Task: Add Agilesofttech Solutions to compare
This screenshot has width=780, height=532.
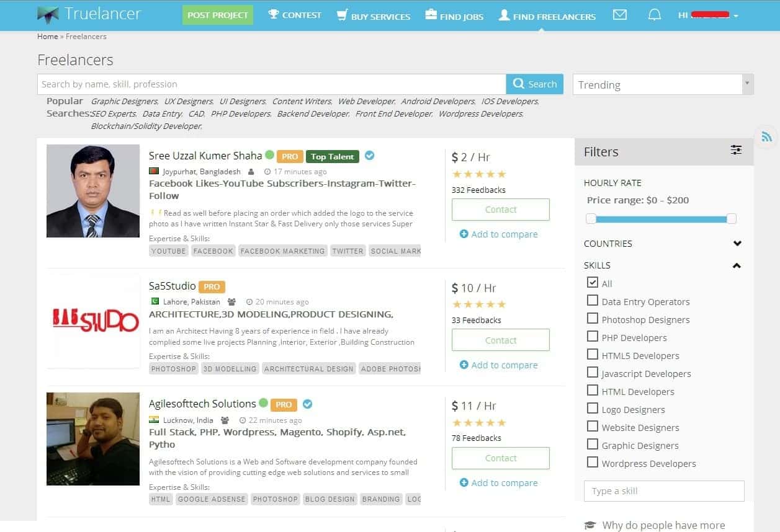Action: pyautogui.click(x=498, y=483)
